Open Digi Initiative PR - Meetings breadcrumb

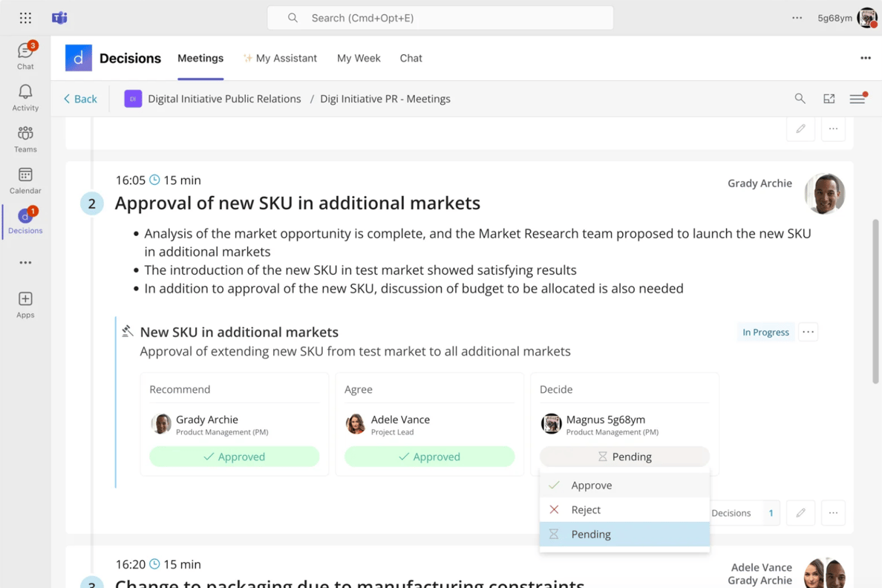point(385,99)
